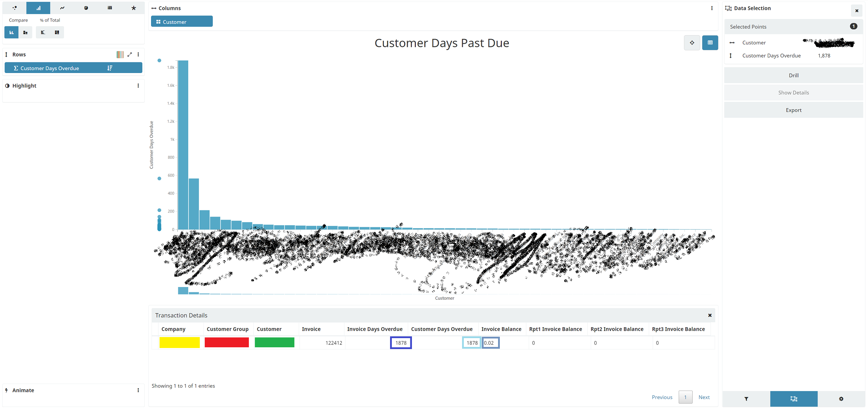Open the color palette swatch in Rows
The image size is (868, 409).
[x=120, y=55]
